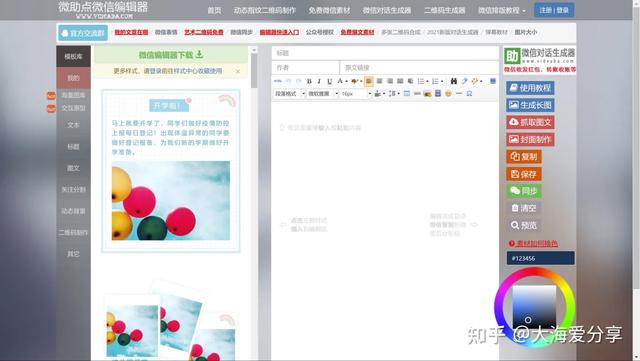Select the 文本 sidebar category
The image size is (640, 361).
click(x=73, y=125)
